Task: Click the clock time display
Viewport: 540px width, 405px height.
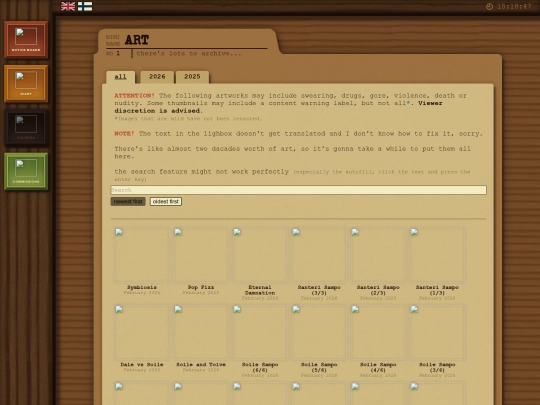Action: pyautogui.click(x=514, y=6)
